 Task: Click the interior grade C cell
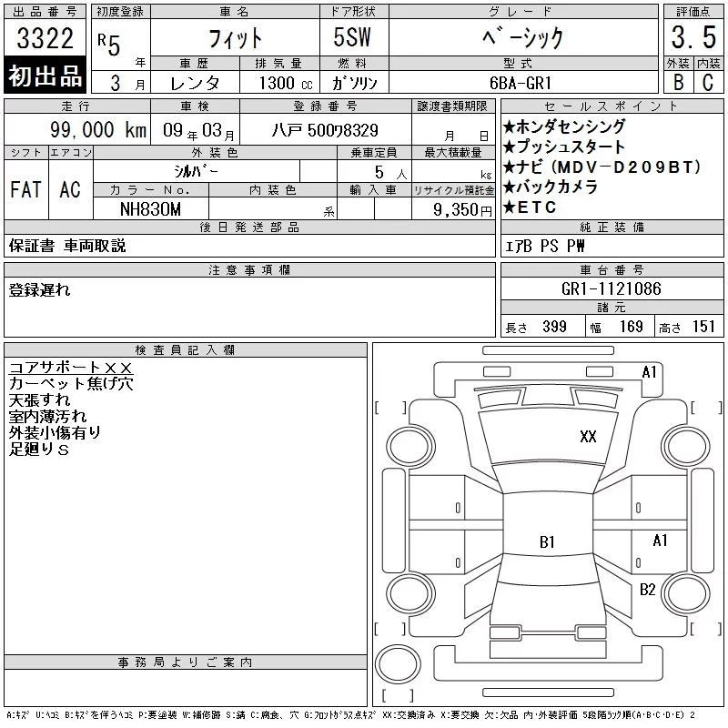pos(708,82)
